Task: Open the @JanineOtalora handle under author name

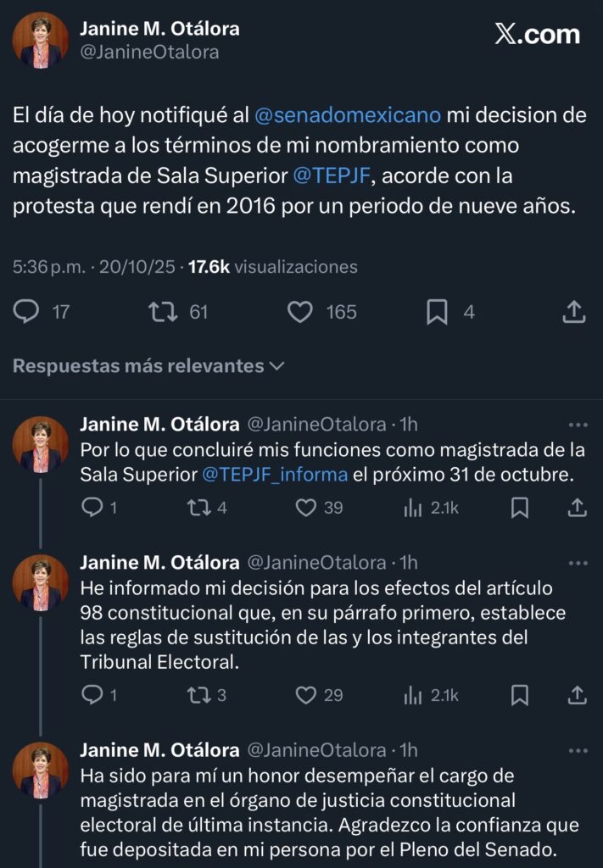Action: [149, 52]
